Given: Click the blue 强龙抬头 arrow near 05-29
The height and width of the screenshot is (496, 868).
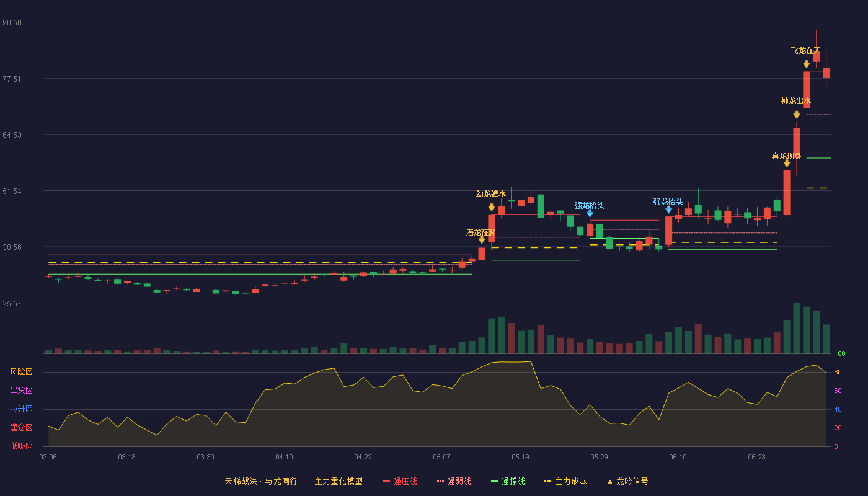Looking at the screenshot, I should click(x=590, y=213).
